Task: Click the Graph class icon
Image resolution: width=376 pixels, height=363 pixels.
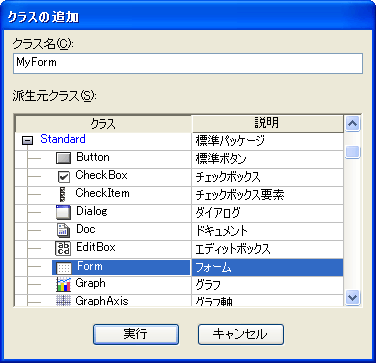Action: [63, 284]
